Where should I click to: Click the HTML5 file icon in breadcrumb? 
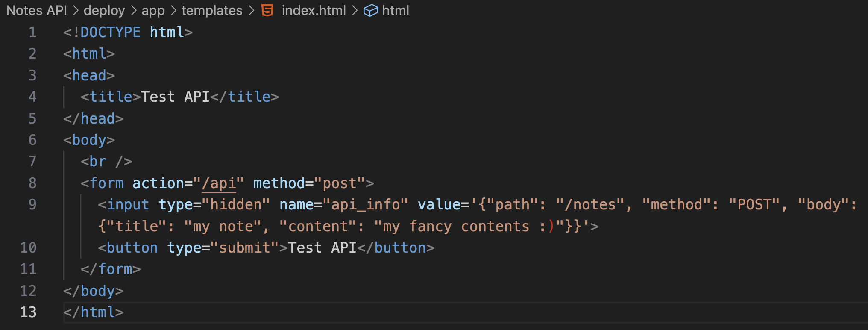tap(267, 10)
